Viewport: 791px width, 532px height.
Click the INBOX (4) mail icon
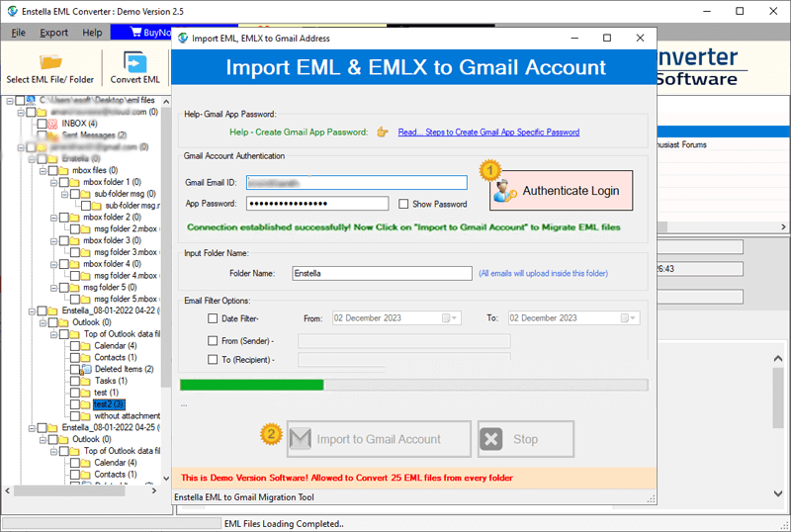point(52,124)
